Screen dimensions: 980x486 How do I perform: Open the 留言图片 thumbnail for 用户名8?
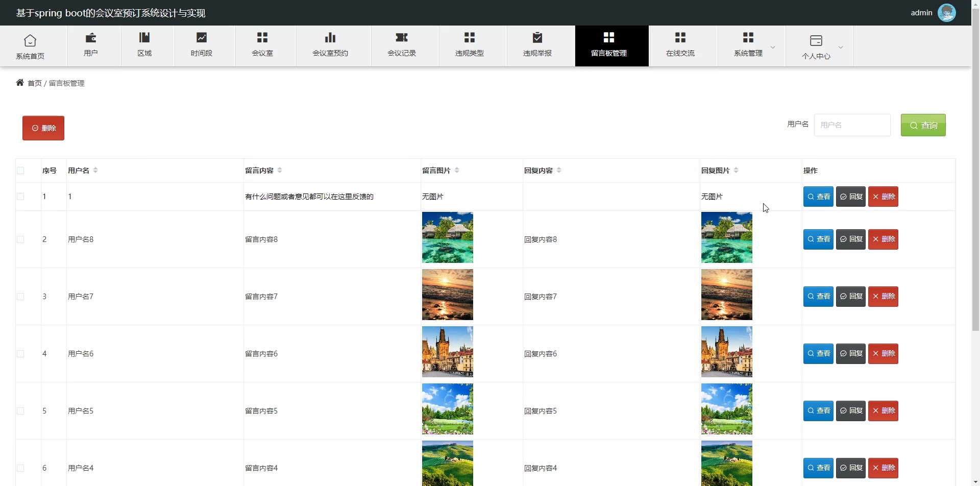click(x=448, y=237)
